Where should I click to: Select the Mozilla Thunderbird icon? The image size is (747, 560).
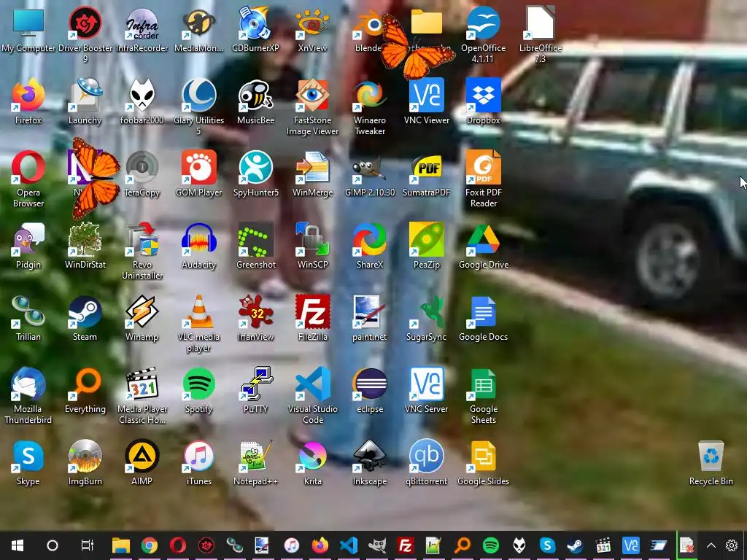pyautogui.click(x=28, y=395)
